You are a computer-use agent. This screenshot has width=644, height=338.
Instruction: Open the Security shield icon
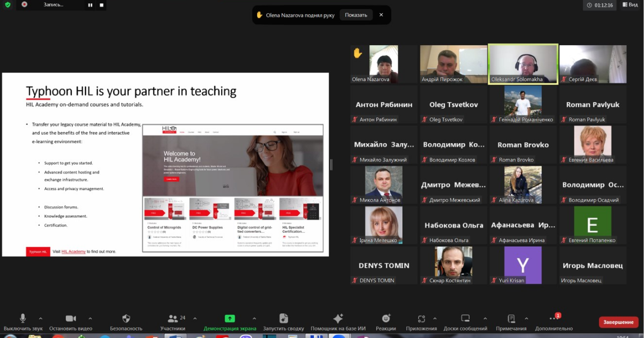click(126, 319)
